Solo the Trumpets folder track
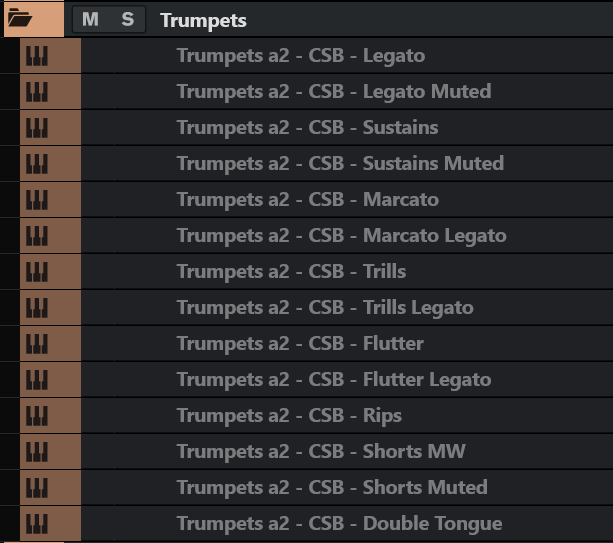This screenshot has height=543, width=613. point(127,19)
